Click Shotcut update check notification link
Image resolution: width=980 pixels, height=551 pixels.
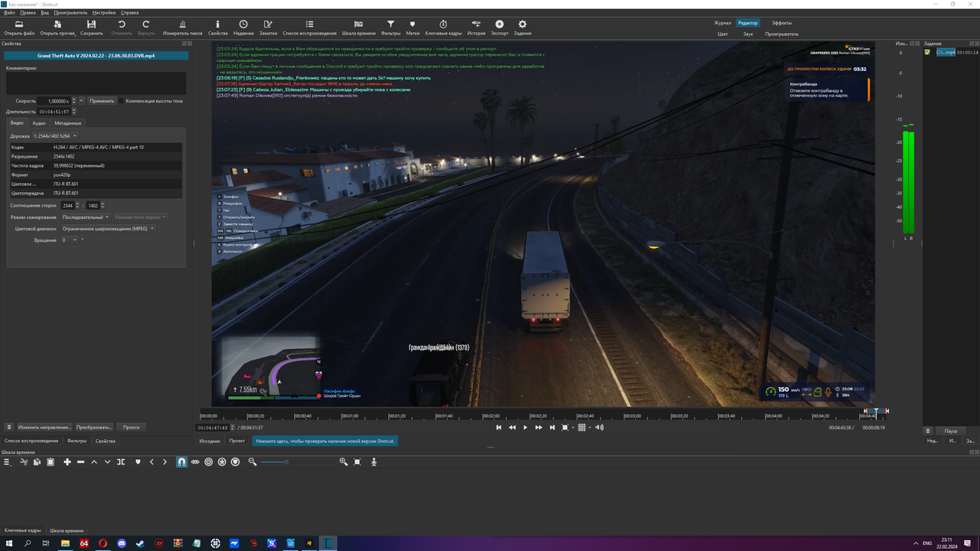point(325,442)
